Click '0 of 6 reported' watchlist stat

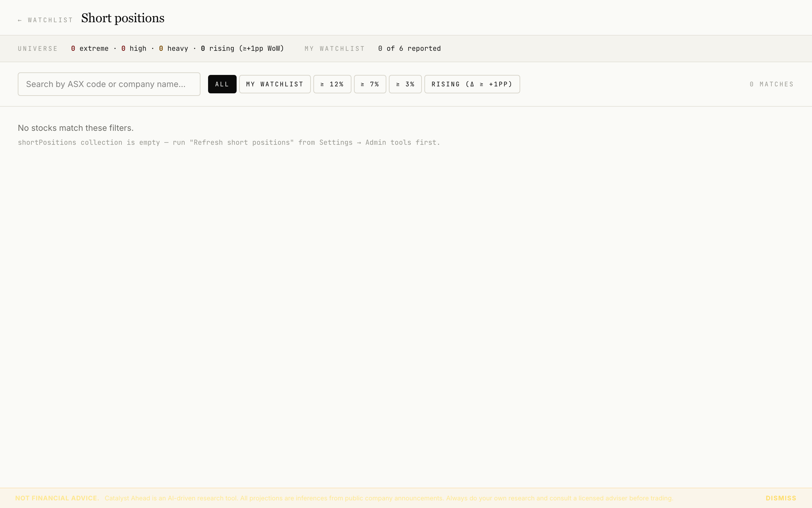point(409,48)
